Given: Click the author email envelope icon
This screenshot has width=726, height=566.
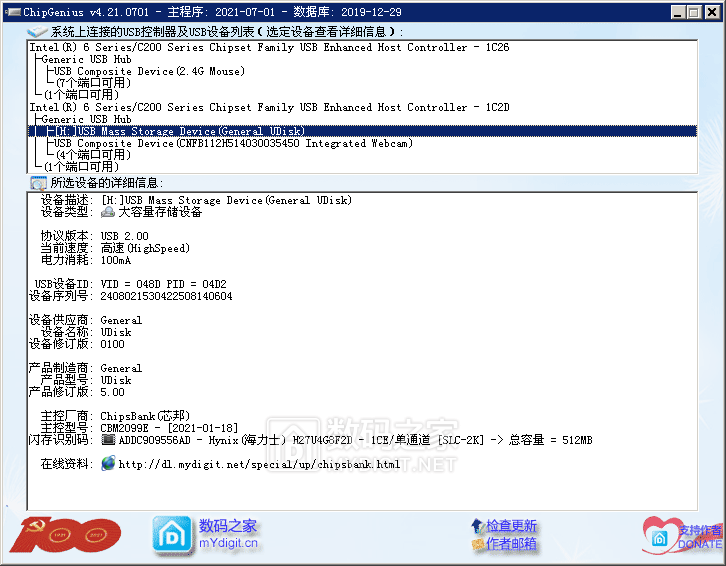Looking at the screenshot, I should point(477,543).
